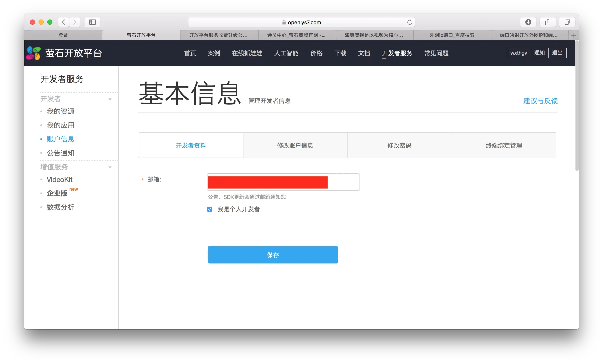Click the 退出 logout button
The width and height of the screenshot is (603, 364).
[557, 53]
